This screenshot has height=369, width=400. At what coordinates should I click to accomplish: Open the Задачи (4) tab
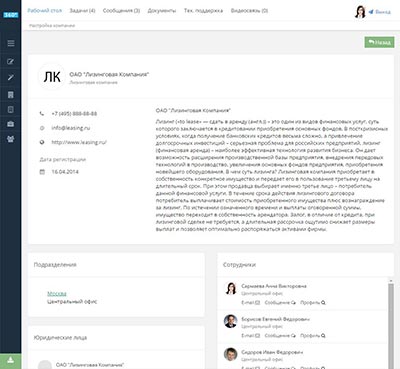82,11
